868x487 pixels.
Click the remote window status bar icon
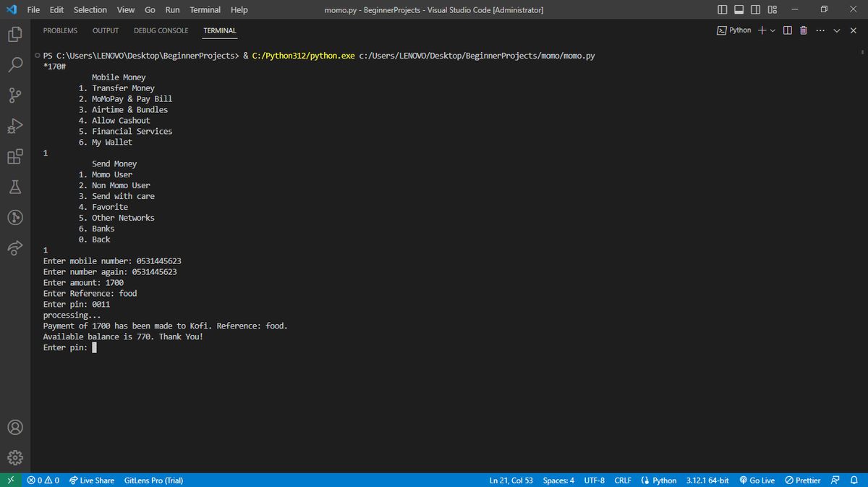click(9, 480)
